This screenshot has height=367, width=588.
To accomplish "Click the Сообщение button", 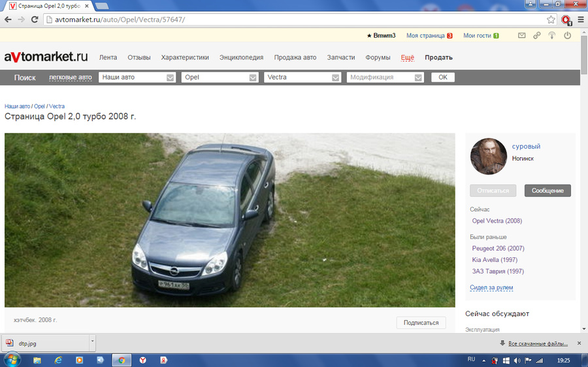I will (x=547, y=191).
